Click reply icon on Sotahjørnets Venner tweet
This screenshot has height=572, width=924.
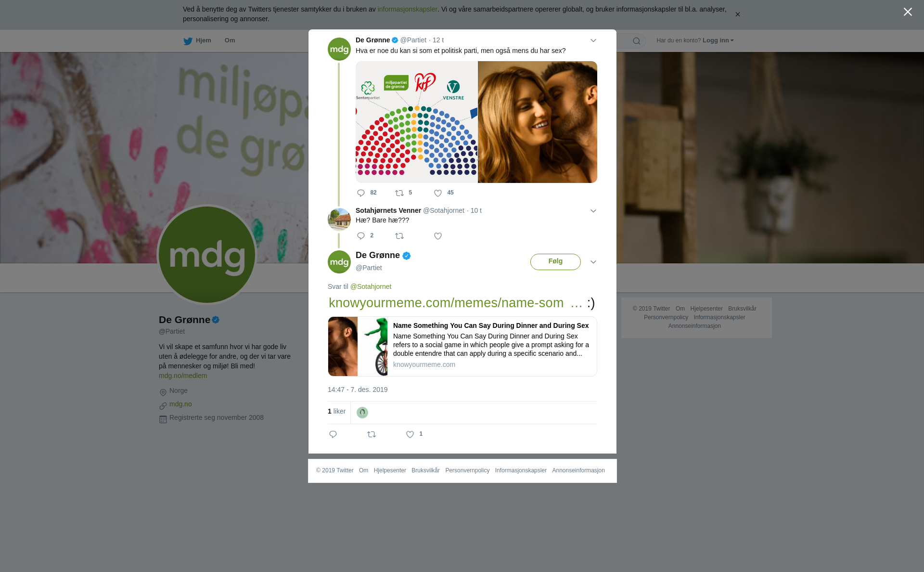(x=361, y=236)
